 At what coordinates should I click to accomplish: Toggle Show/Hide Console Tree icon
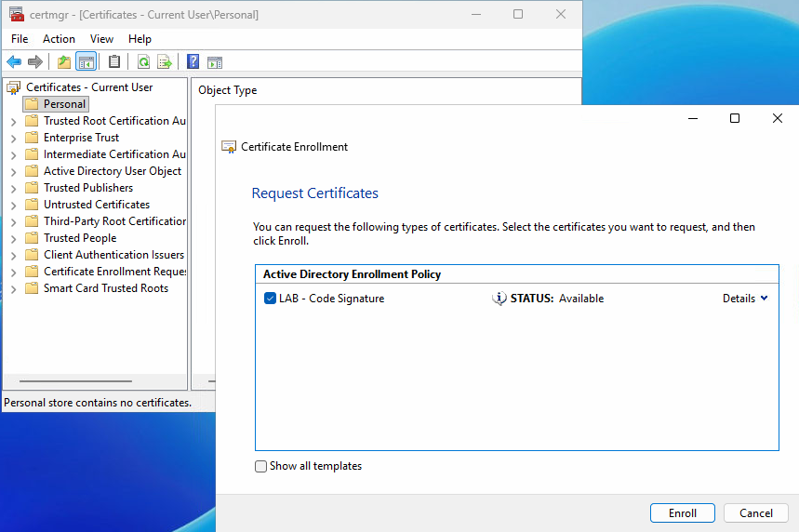[x=86, y=62]
